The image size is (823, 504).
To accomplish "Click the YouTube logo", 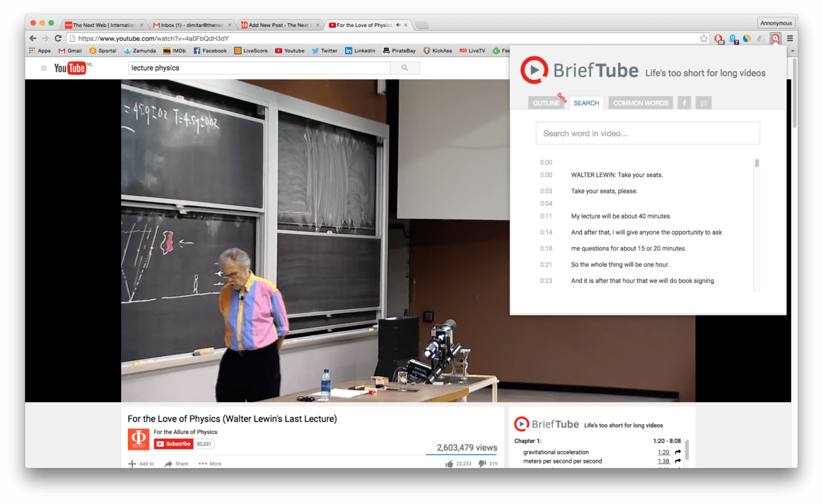I will click(x=70, y=68).
